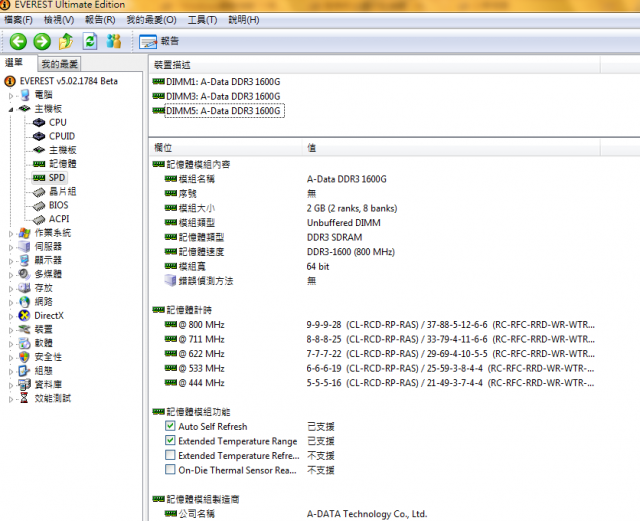Click the 錯誤偵測方法 row icon
Image resolution: width=640 pixels, height=521 pixels.
[x=170, y=281]
